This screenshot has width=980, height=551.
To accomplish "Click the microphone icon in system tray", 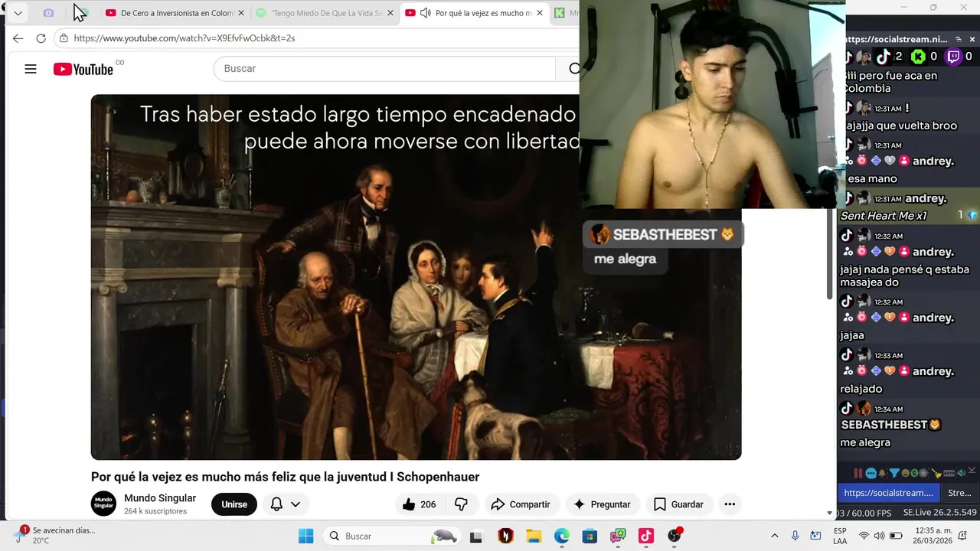I will [x=795, y=536].
